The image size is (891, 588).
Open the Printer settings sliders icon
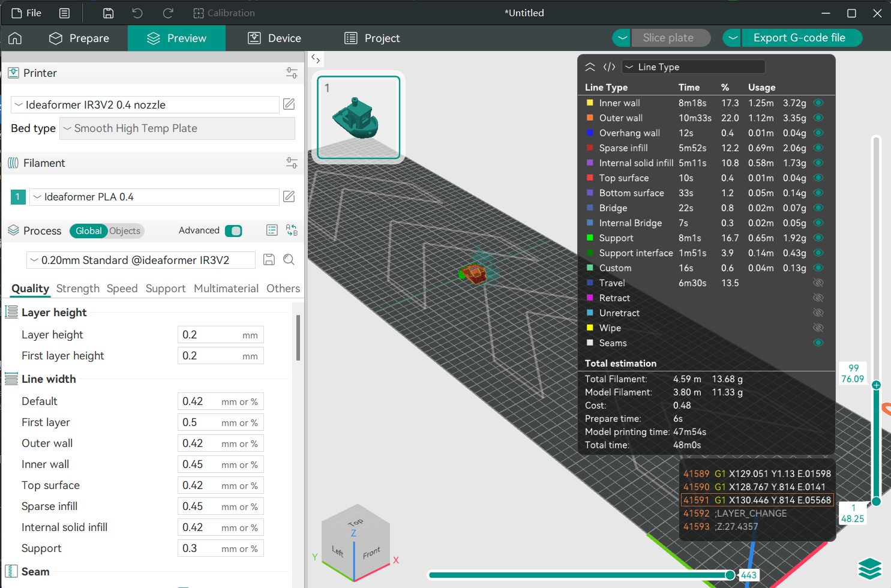[292, 73]
